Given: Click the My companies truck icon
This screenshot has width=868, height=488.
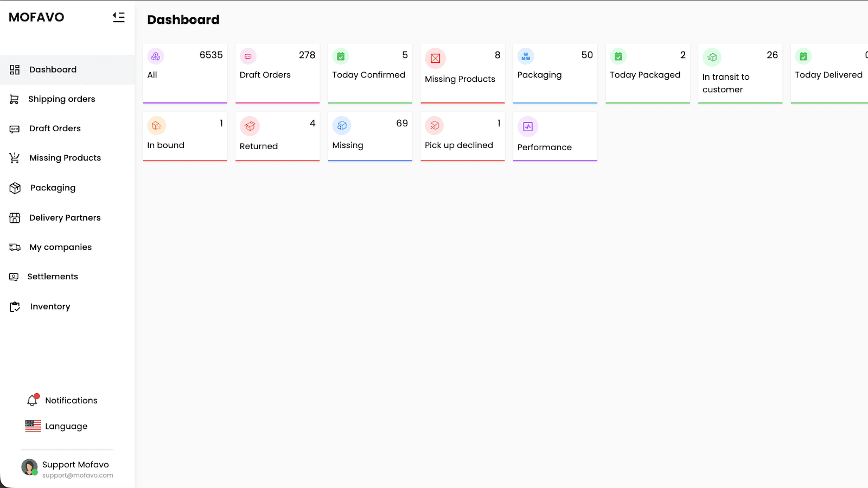Looking at the screenshot, I should (x=15, y=247).
